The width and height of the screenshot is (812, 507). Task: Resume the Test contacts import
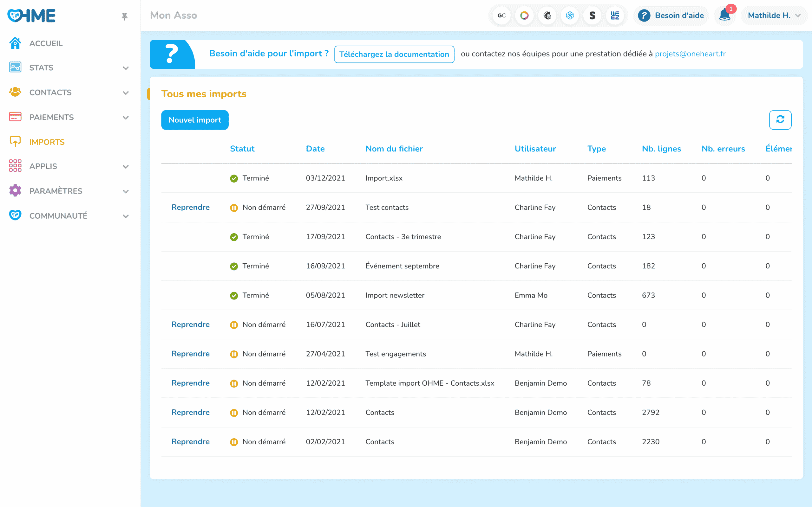click(x=190, y=207)
